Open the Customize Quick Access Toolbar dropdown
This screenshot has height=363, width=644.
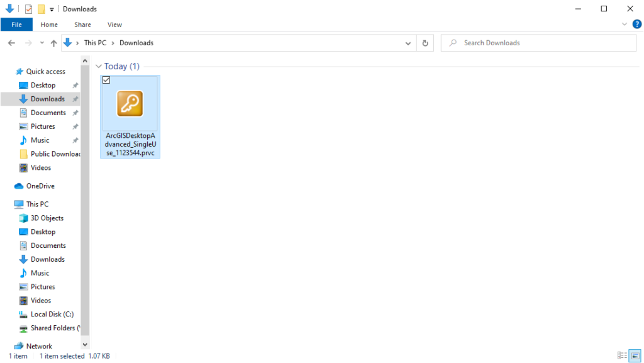coord(52,9)
